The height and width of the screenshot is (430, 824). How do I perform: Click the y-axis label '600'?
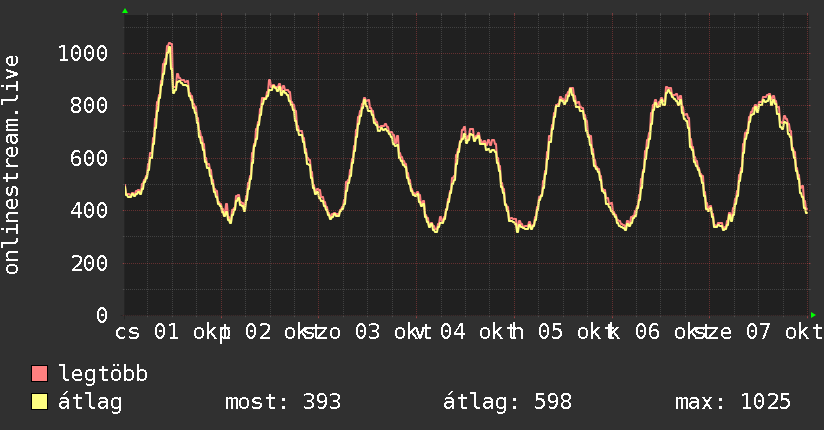[x=89, y=158]
